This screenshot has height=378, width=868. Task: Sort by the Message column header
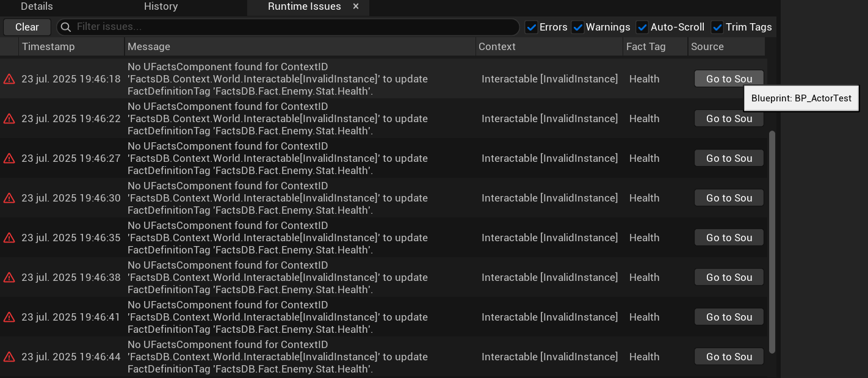click(300, 46)
